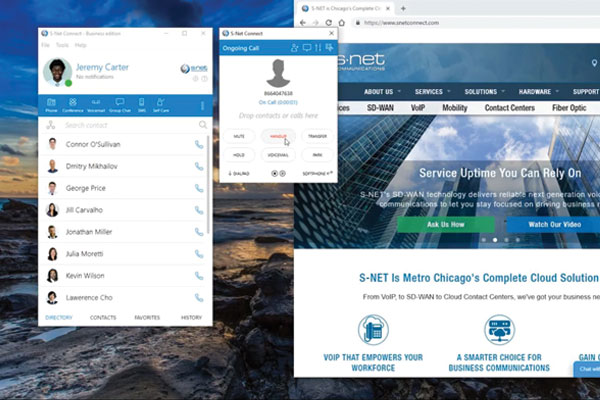Toggle HOLD on the ongoing call
Image resolution: width=600 pixels, height=400 pixels.
[239, 155]
